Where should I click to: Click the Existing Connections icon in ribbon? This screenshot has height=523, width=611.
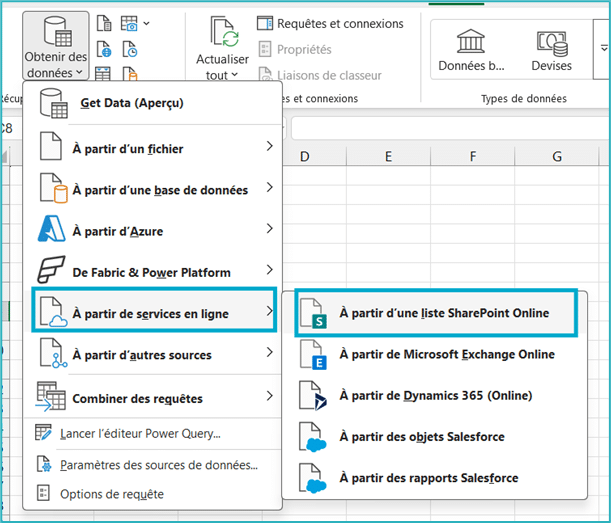pyautogui.click(x=130, y=73)
